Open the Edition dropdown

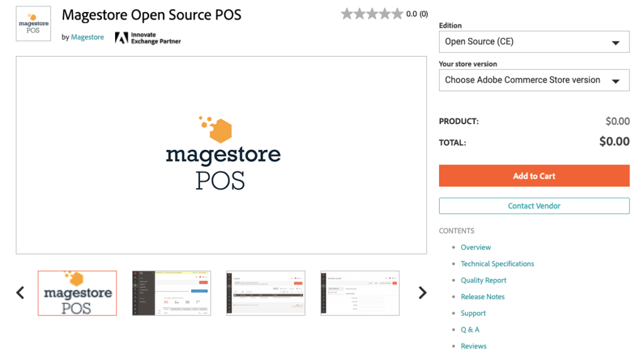coord(534,42)
